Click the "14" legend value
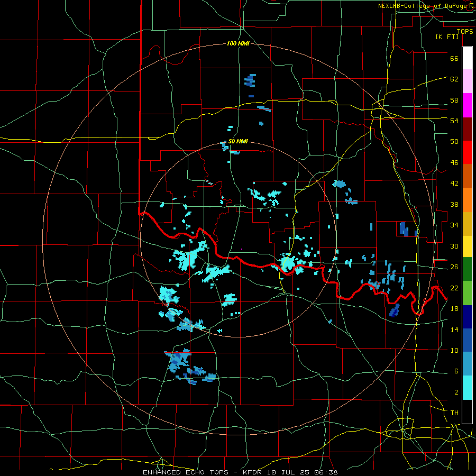Viewport: 476px width, 476px height. click(x=454, y=329)
